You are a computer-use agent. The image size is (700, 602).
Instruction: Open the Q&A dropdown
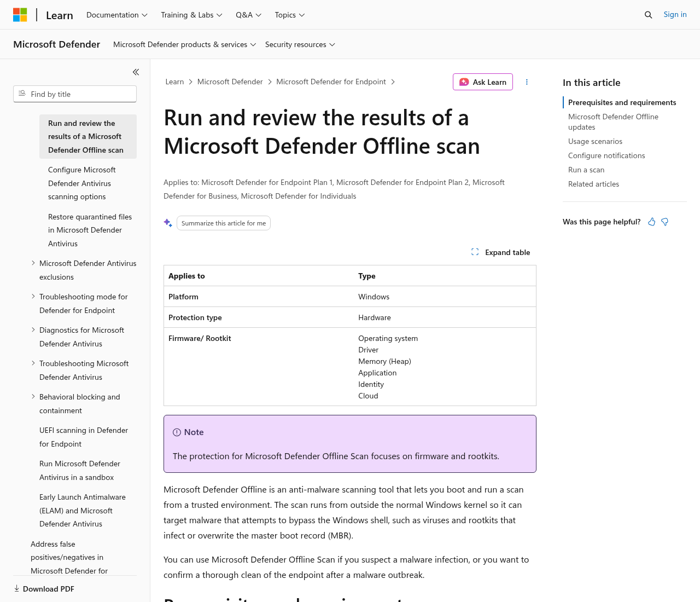[x=249, y=15]
